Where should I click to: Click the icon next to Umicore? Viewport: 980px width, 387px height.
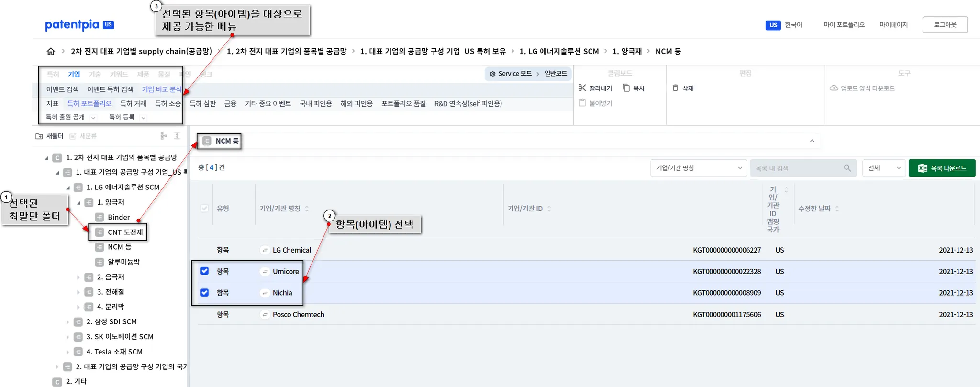[x=265, y=272]
